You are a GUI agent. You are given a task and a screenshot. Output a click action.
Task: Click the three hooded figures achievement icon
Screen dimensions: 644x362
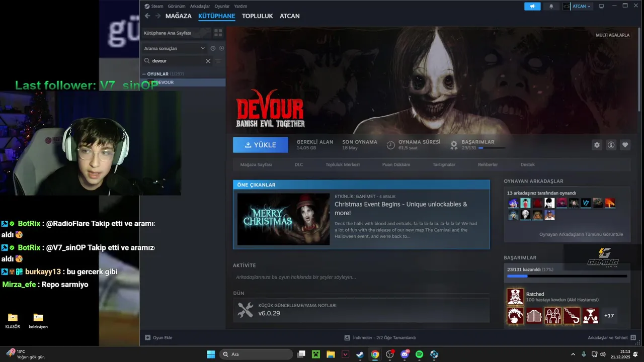pyautogui.click(x=553, y=316)
